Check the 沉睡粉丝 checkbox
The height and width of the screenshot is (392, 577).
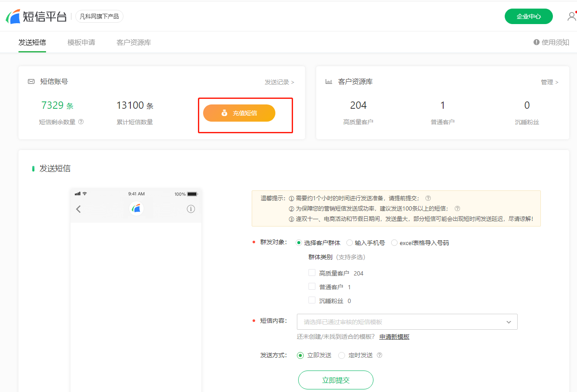(x=312, y=300)
